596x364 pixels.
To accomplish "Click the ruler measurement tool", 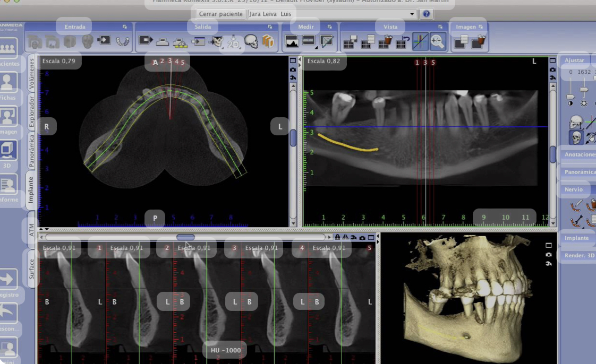I will (x=309, y=41).
